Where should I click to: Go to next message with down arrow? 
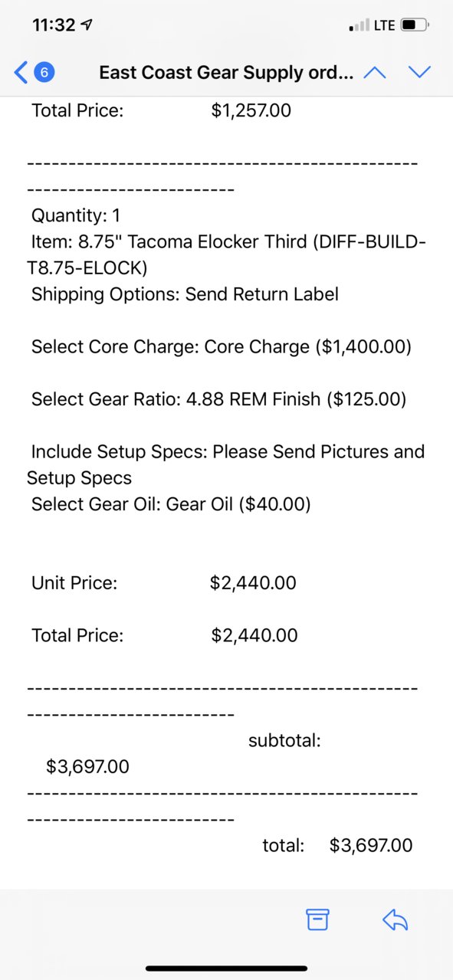coord(419,73)
